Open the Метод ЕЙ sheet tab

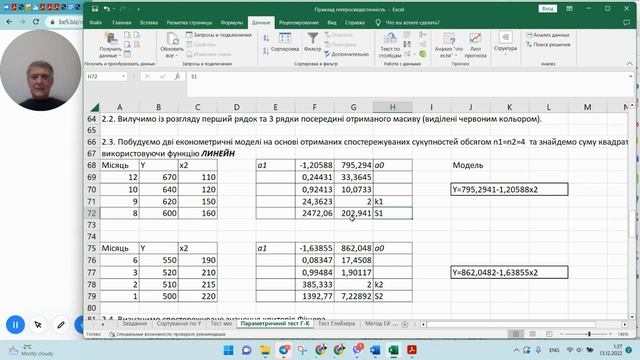(379, 324)
